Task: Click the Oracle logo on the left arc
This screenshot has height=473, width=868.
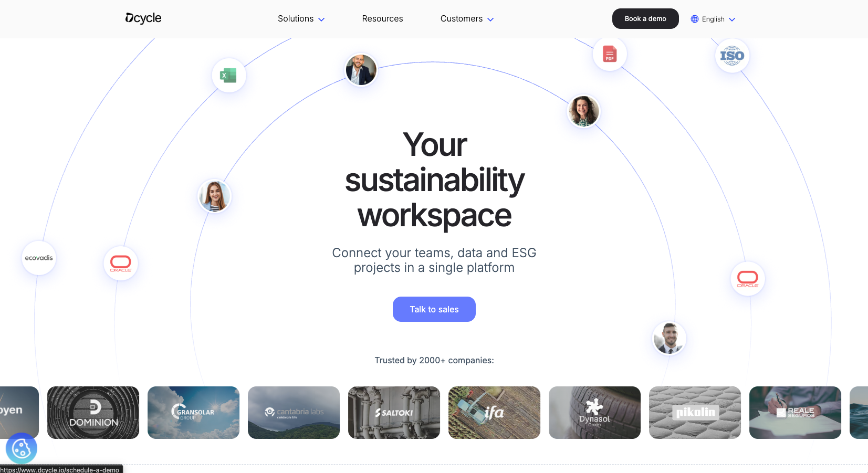Action: pyautogui.click(x=121, y=263)
